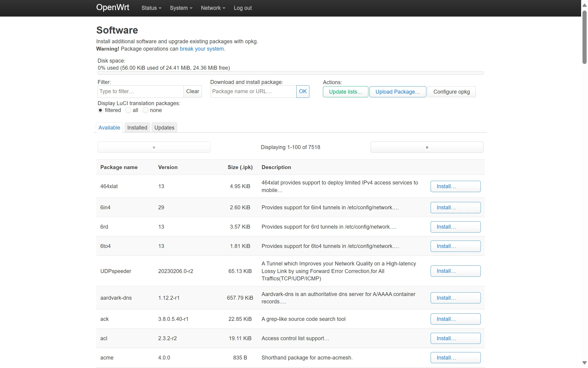The height and width of the screenshot is (368, 588).
Task: Click the Description column header
Action: 276,167
